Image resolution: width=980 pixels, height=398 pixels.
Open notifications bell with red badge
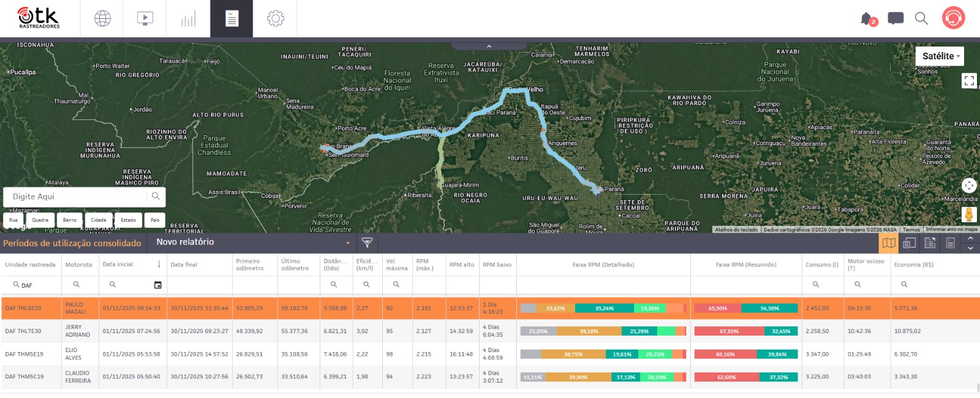(x=867, y=19)
